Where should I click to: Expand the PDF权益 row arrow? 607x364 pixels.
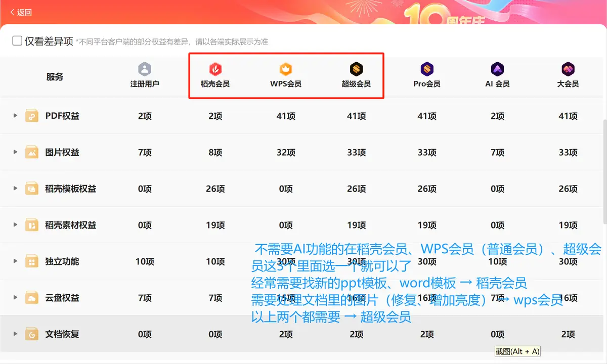tap(16, 116)
